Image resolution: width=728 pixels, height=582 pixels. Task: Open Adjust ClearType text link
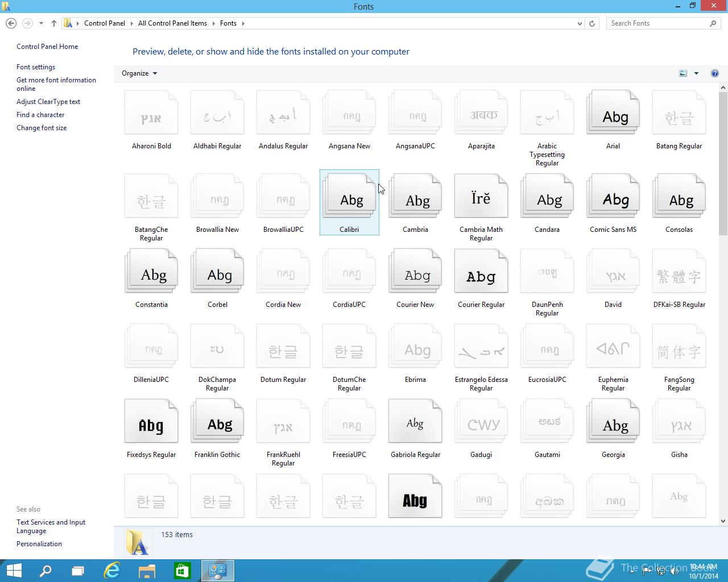pyautogui.click(x=48, y=102)
